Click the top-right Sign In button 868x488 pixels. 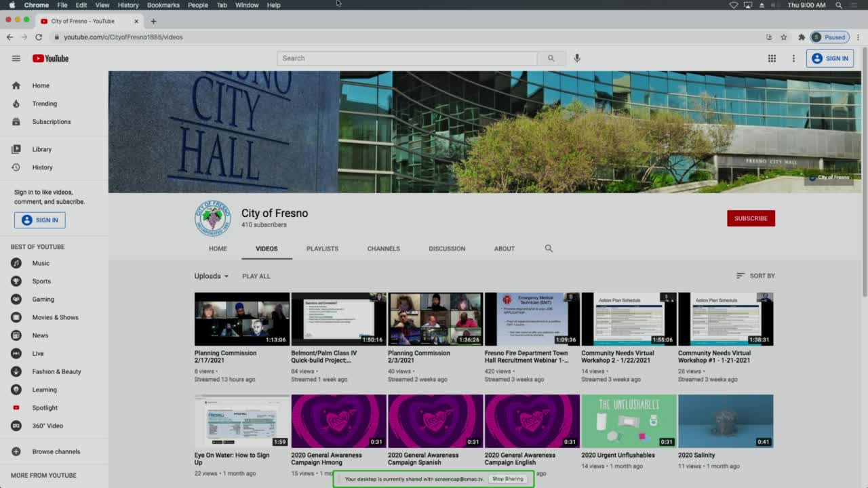pos(830,58)
